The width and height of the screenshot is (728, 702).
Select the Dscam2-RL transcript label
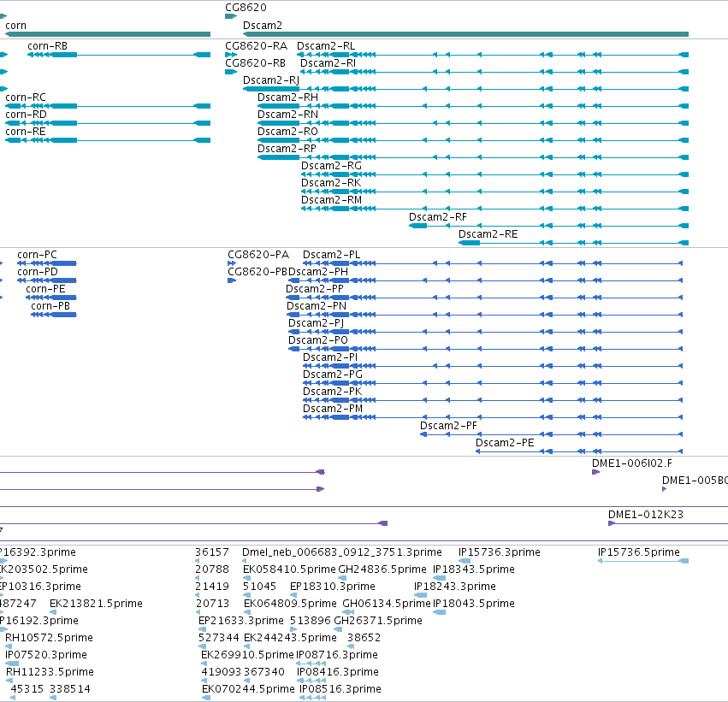coord(326,46)
